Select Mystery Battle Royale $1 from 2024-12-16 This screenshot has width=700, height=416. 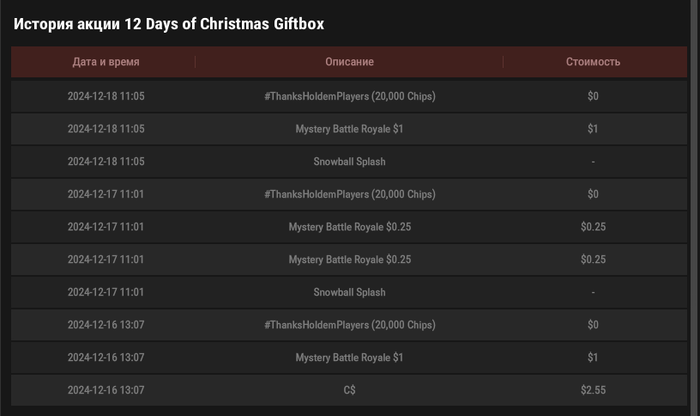coord(349,357)
